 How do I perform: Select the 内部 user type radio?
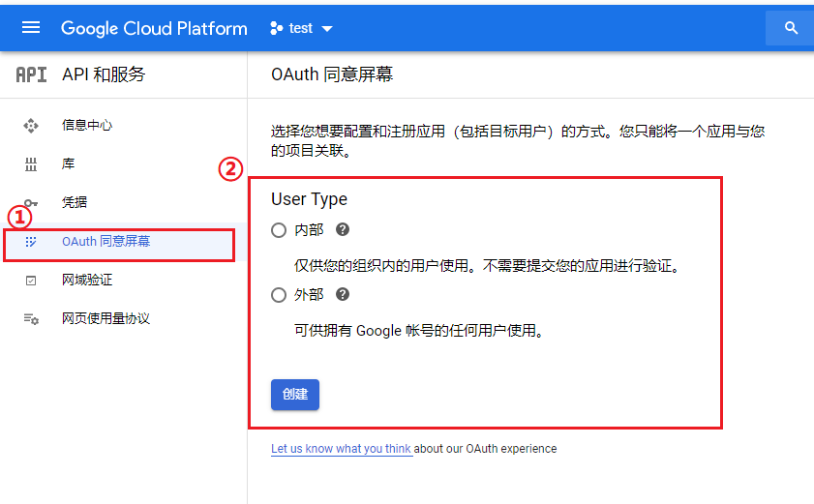coord(279,230)
